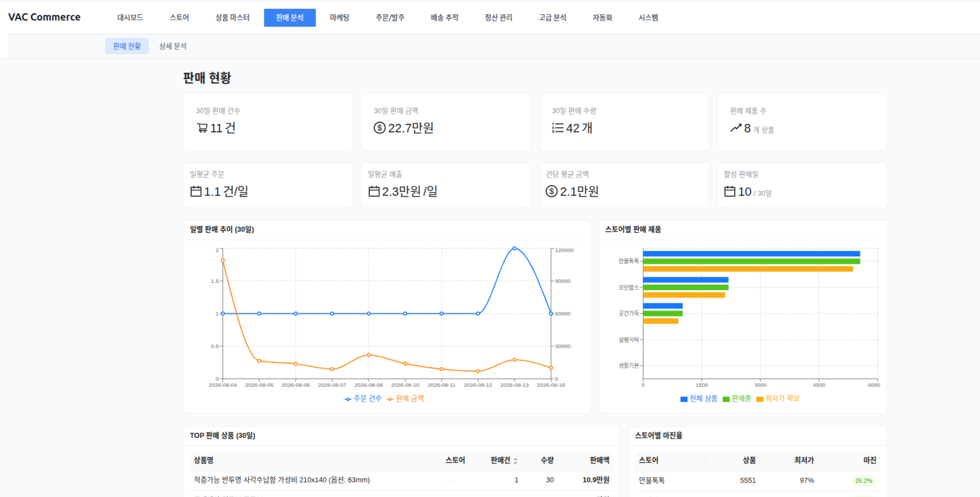Click the 건당 평균 금액 card label
The width and height of the screenshot is (980, 497).
567,174
